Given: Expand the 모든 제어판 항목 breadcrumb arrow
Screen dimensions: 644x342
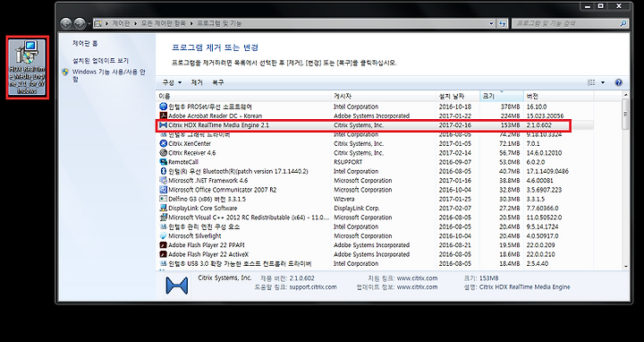Looking at the screenshot, I should click(x=191, y=23).
